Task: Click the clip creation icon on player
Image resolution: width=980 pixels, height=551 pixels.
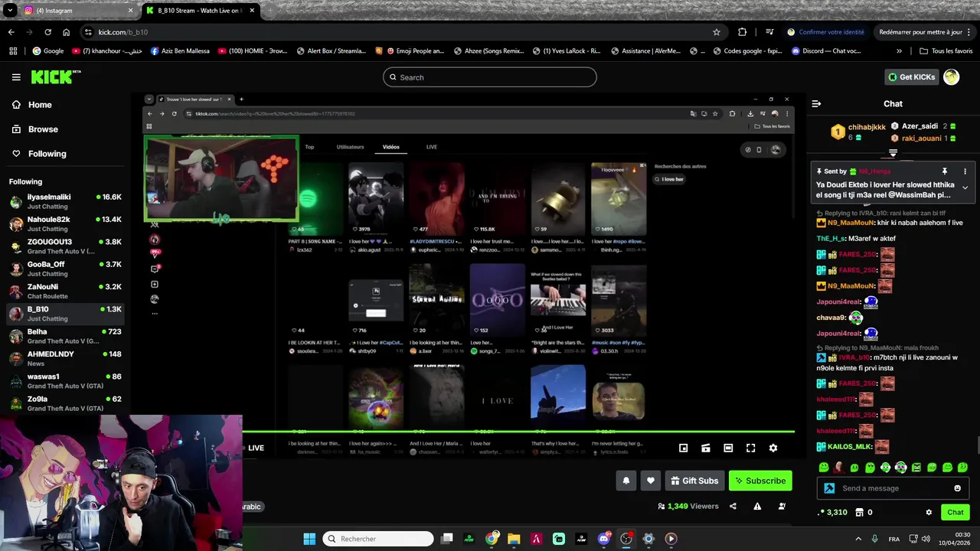Action: click(x=706, y=448)
